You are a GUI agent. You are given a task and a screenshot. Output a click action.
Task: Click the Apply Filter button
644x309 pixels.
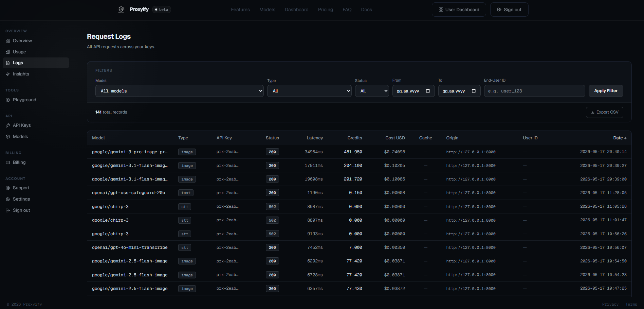click(606, 91)
